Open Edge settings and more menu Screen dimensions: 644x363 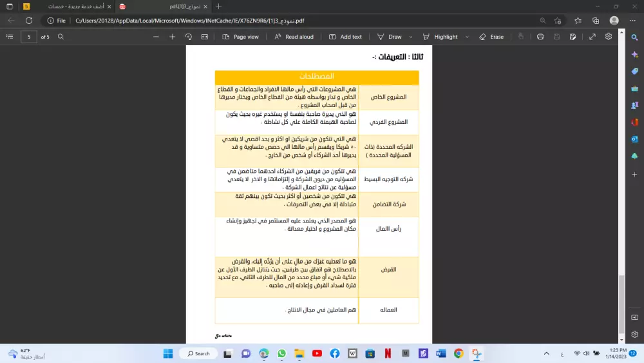(632, 21)
